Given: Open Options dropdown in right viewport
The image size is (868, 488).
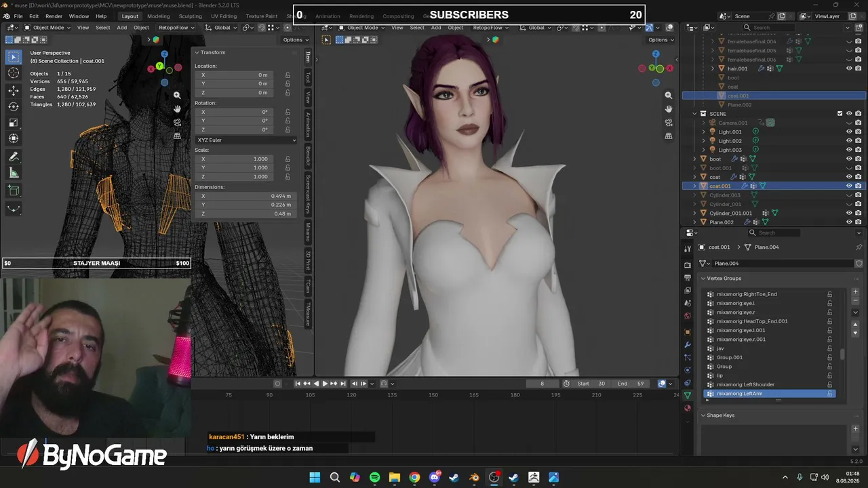Looking at the screenshot, I should pyautogui.click(x=660, y=40).
